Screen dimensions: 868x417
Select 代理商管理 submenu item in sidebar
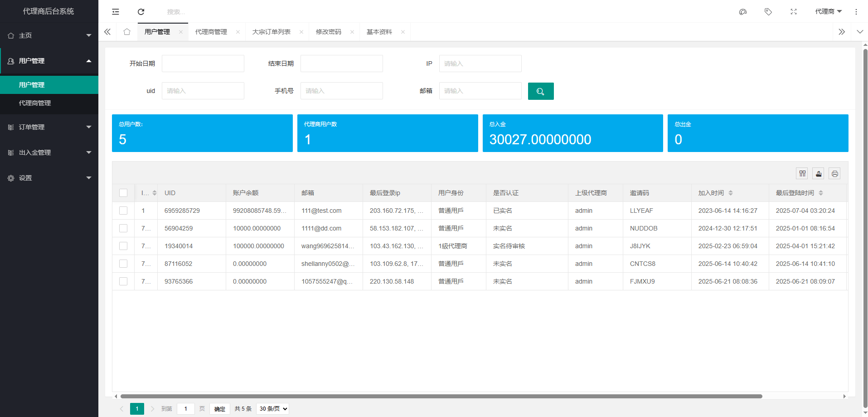[49, 103]
